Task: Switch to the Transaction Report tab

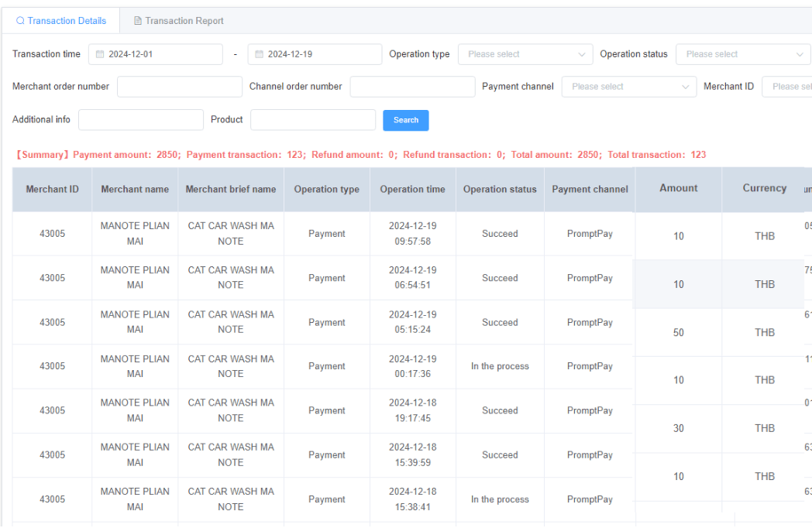Action: [179, 21]
